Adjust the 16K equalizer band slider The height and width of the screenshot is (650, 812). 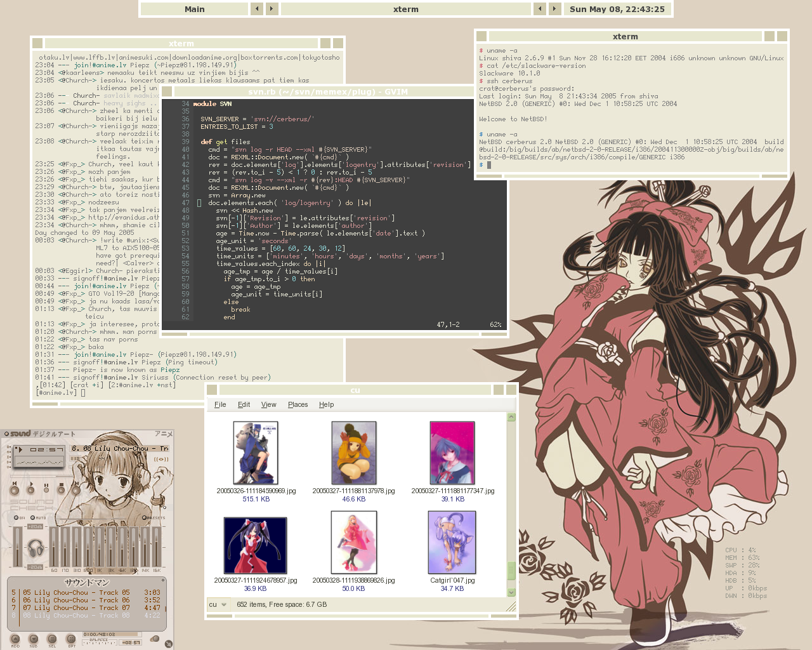pos(157,547)
